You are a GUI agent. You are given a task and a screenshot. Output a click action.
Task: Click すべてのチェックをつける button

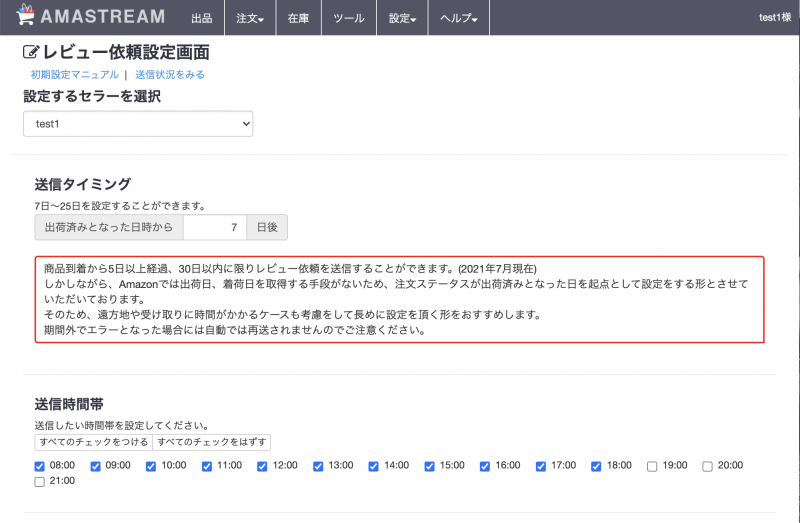93,442
